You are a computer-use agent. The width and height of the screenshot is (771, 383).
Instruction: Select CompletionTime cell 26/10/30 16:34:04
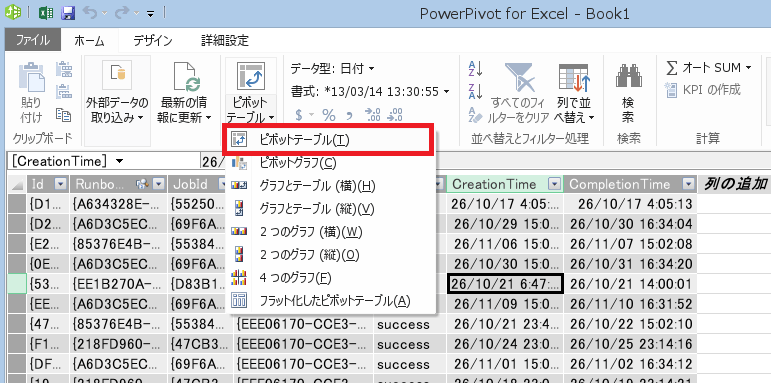(x=630, y=224)
